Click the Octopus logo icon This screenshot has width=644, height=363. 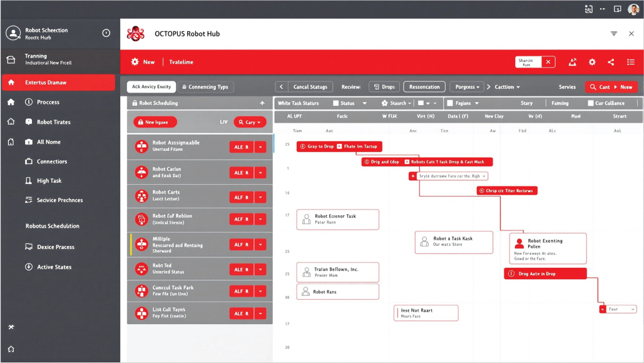[136, 34]
